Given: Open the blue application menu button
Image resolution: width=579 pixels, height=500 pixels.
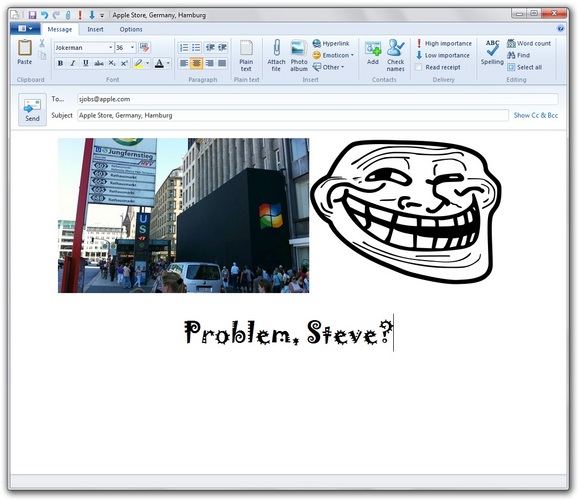Looking at the screenshot, I should pos(25,29).
